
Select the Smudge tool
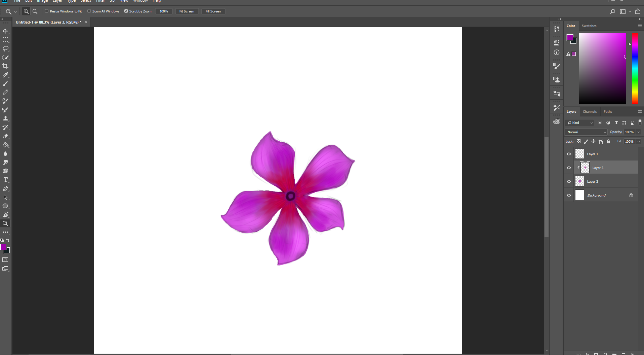(x=5, y=162)
